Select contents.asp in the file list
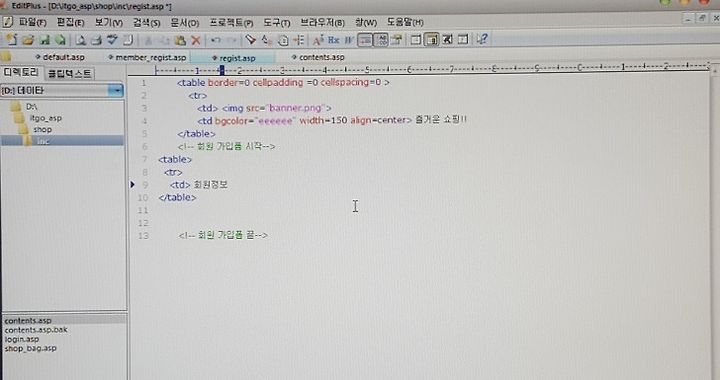 28,320
